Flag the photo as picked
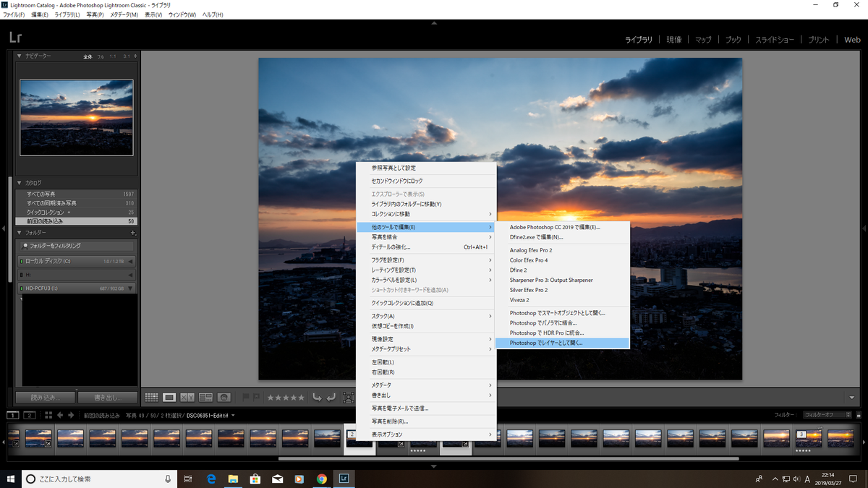 [x=246, y=397]
